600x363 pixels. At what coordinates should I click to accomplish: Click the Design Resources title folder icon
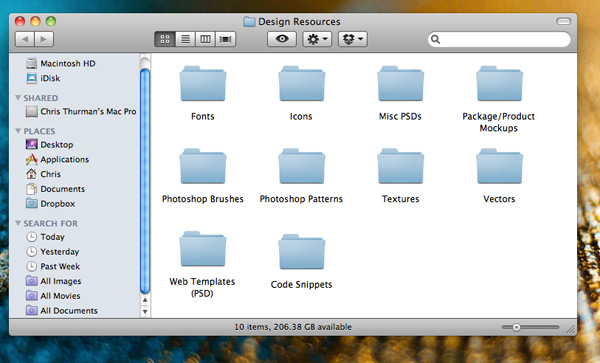coord(249,21)
